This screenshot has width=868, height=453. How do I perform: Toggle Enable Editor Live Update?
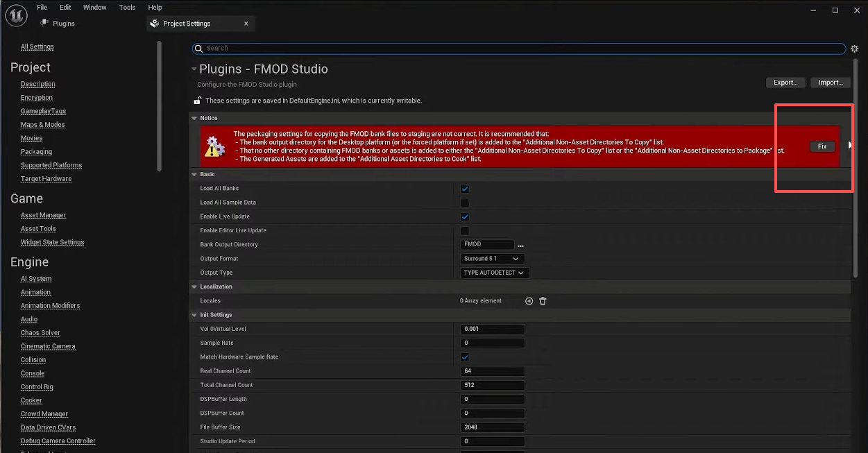click(x=464, y=230)
